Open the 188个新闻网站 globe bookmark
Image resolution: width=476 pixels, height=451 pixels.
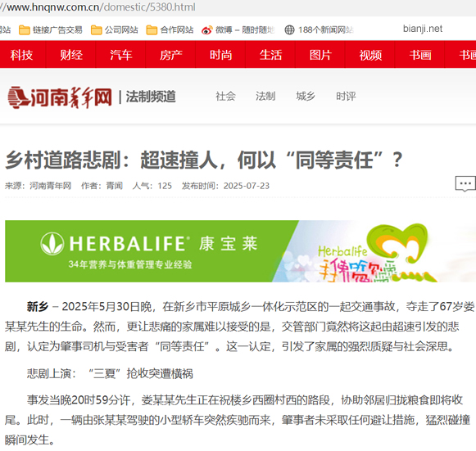[289, 29]
